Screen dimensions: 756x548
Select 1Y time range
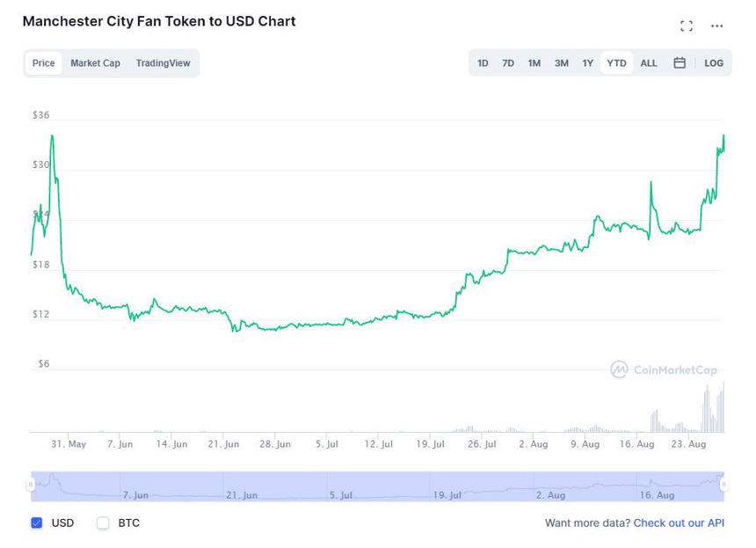[588, 63]
